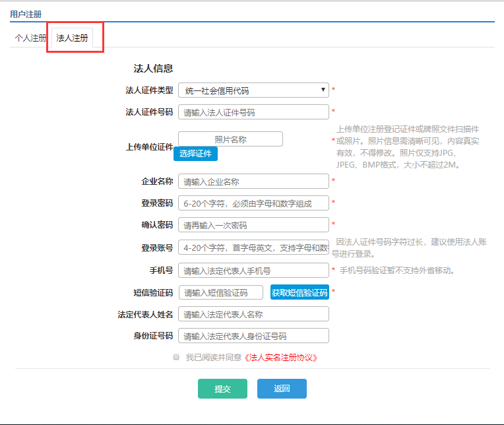Viewport: 504px width, 425px height.
Task: Click the 法人证件号码 input field
Action: [x=253, y=112]
